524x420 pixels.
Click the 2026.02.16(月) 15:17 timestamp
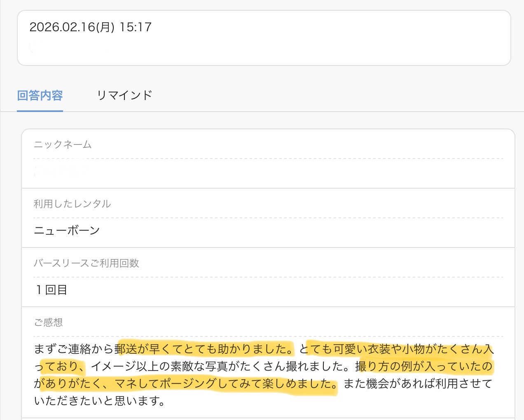click(x=91, y=27)
